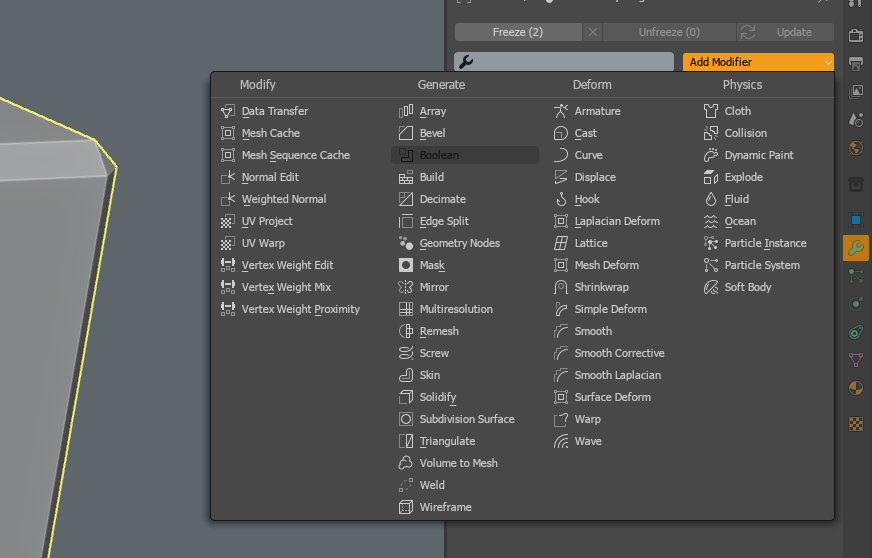The height and width of the screenshot is (558, 872).
Task: Add the Smooth Corrective modifier
Action: point(619,353)
